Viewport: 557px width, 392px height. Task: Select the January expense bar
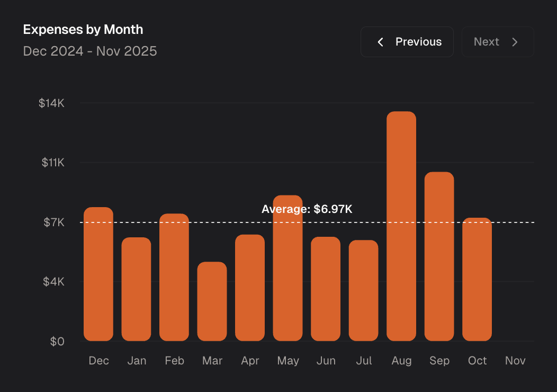(137, 289)
